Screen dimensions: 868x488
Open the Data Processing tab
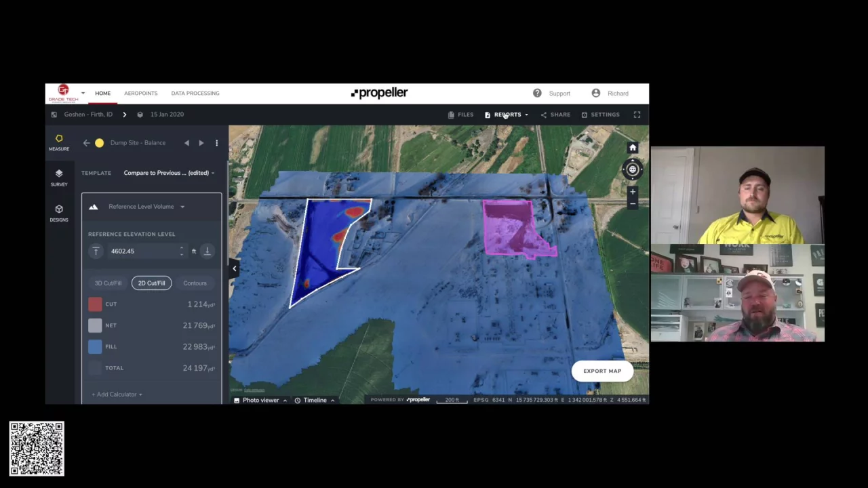[x=195, y=94]
